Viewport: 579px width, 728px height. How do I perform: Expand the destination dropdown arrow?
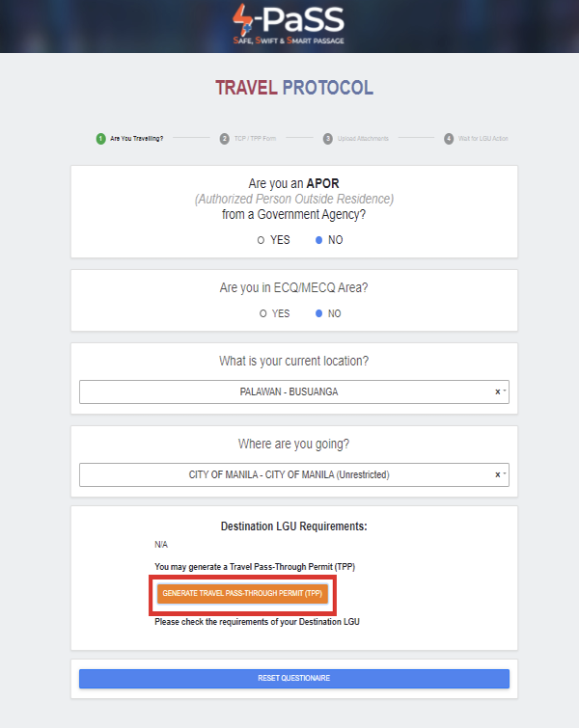coord(505,473)
